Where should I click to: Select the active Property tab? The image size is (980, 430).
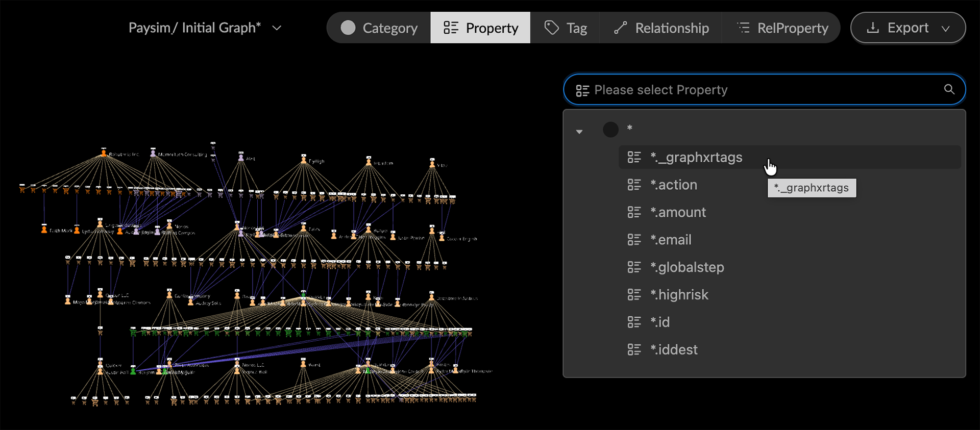[480, 28]
